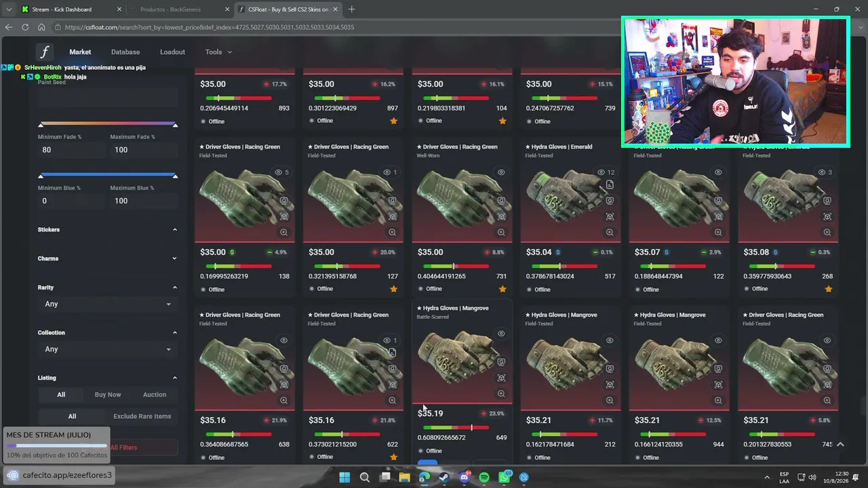Select 'Exclude Rare Items' option
868x488 pixels.
pyautogui.click(x=142, y=416)
